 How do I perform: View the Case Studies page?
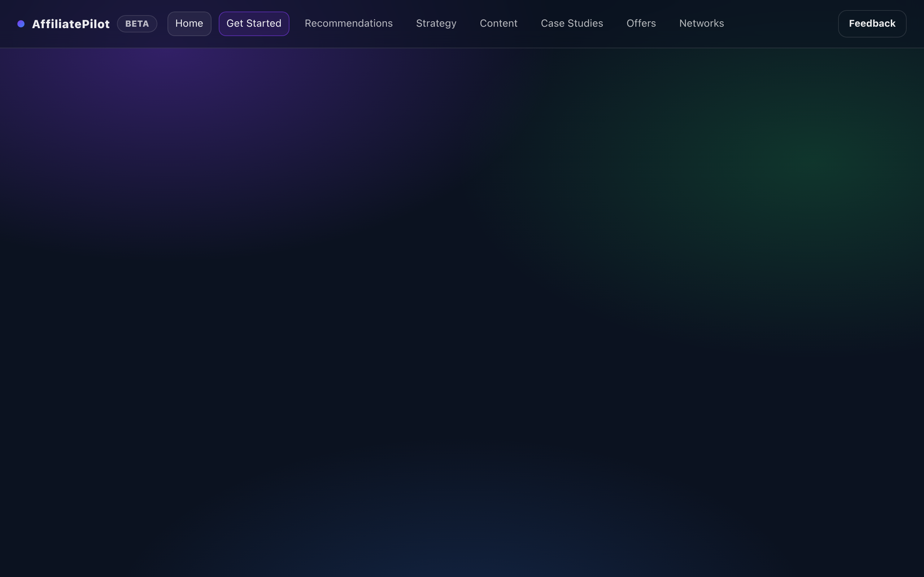point(572,23)
